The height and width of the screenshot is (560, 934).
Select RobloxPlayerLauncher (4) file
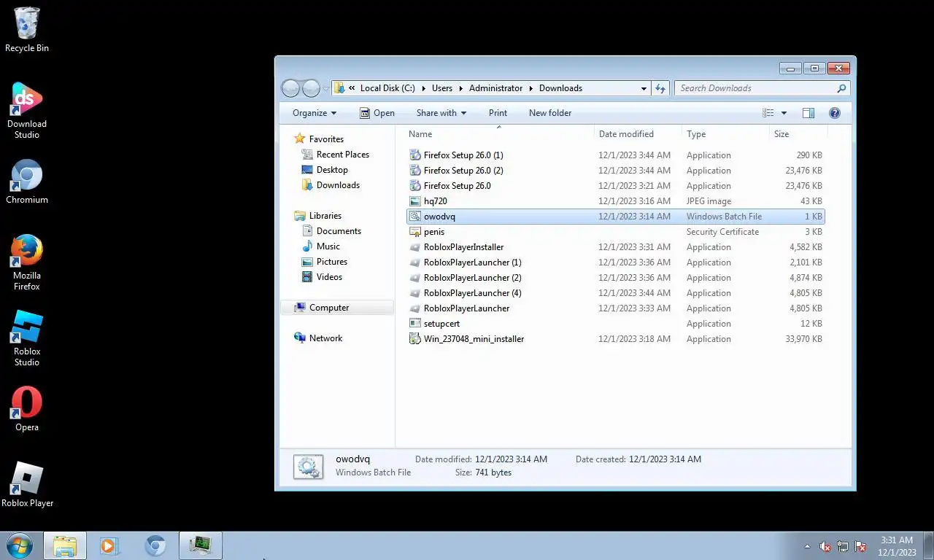pos(615,293)
